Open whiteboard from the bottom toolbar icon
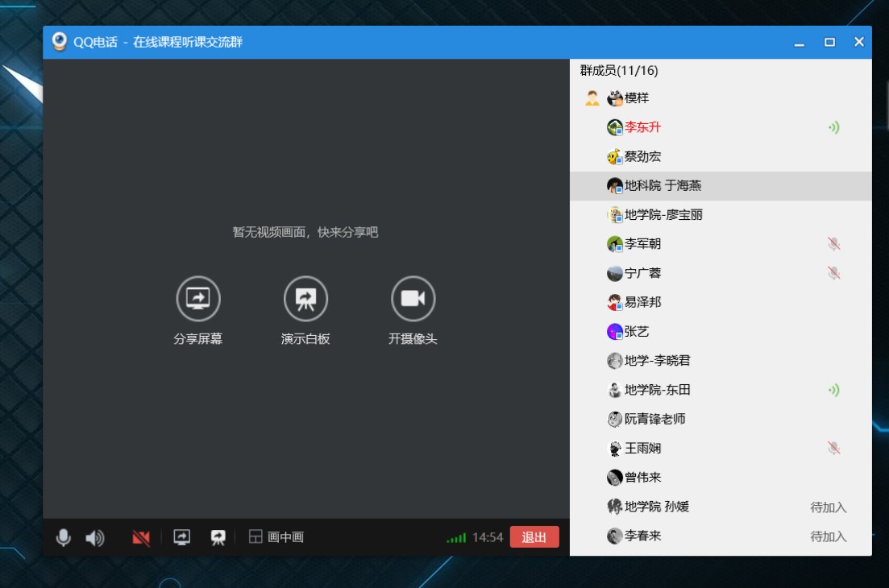The width and height of the screenshot is (889, 588). pyautogui.click(x=218, y=537)
